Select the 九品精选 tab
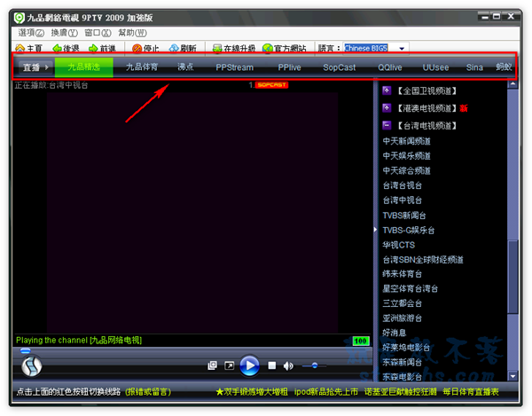This screenshot has height=416, width=532. coord(84,67)
